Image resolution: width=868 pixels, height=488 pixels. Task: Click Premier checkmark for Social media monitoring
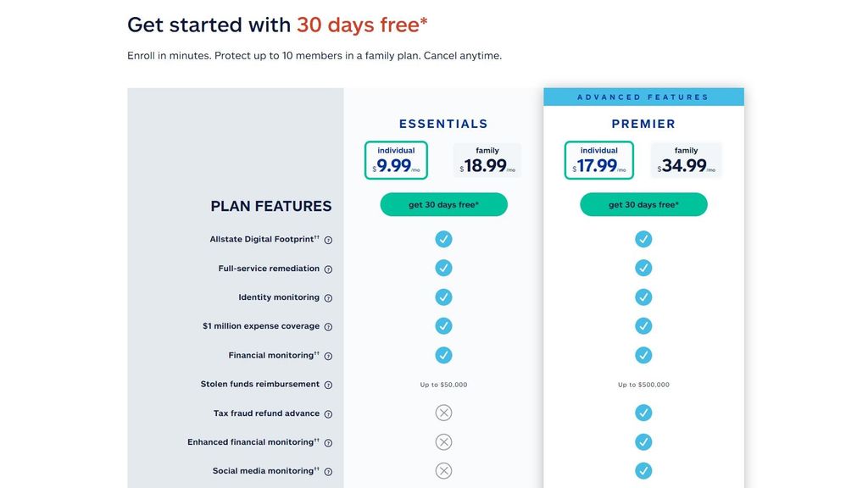643,470
